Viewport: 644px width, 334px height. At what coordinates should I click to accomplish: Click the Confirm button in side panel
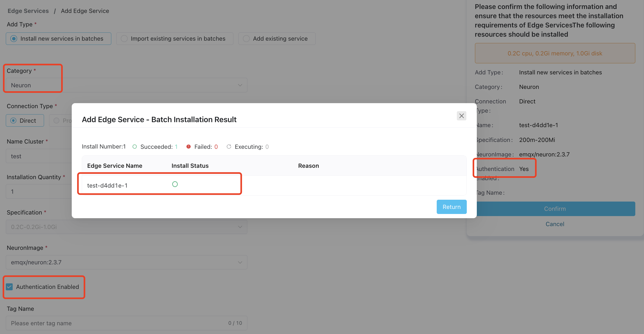tap(555, 209)
